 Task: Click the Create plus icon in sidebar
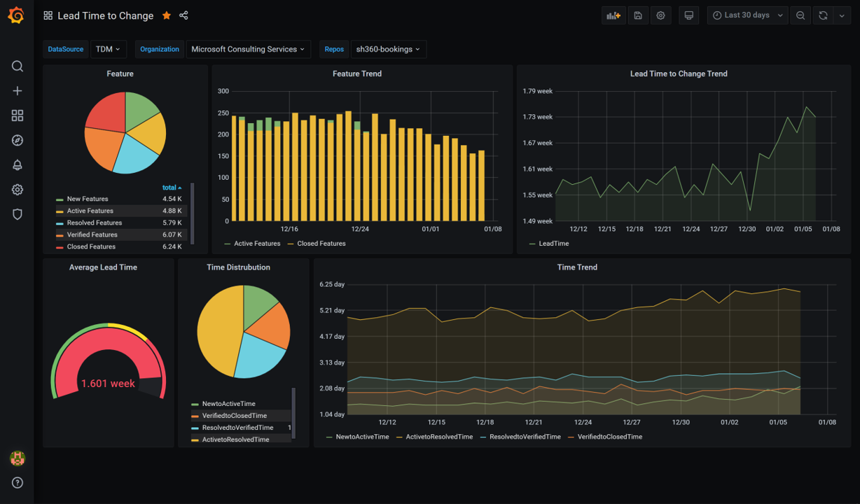point(18,91)
